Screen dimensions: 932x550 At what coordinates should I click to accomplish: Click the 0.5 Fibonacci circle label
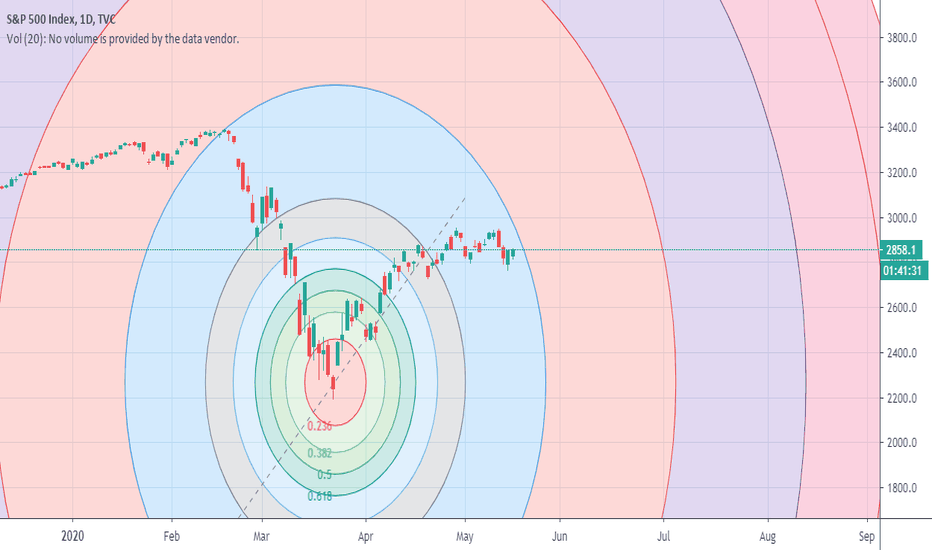325,474
